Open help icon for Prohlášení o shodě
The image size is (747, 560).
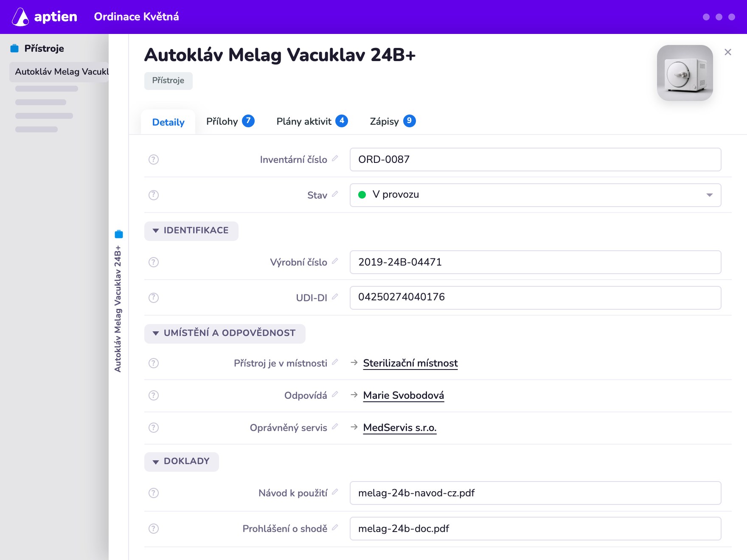(154, 529)
